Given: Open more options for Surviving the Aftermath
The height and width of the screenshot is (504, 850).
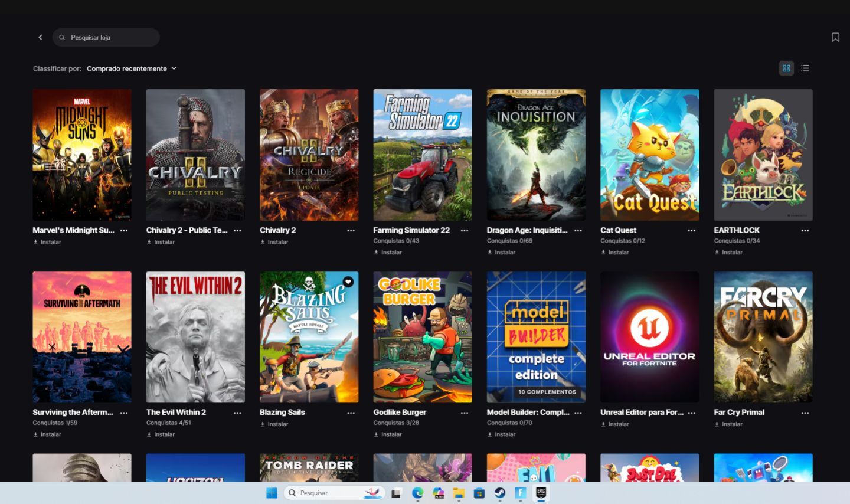Looking at the screenshot, I should pyautogui.click(x=124, y=413).
